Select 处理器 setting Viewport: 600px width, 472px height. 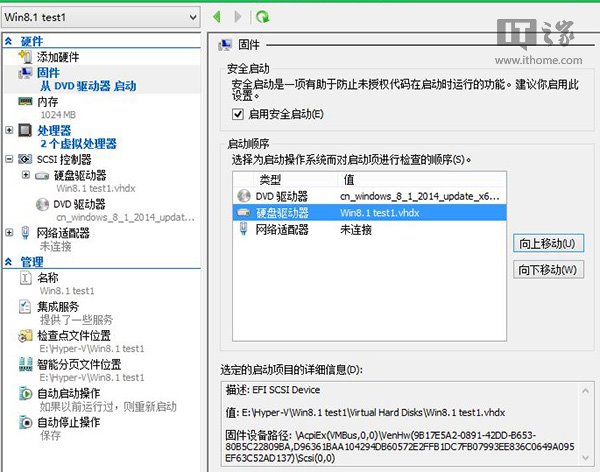coord(54,131)
